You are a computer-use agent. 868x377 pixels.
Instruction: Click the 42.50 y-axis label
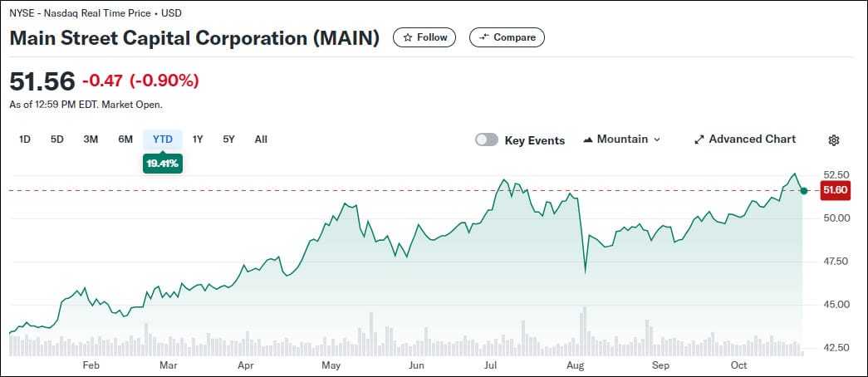(836, 348)
